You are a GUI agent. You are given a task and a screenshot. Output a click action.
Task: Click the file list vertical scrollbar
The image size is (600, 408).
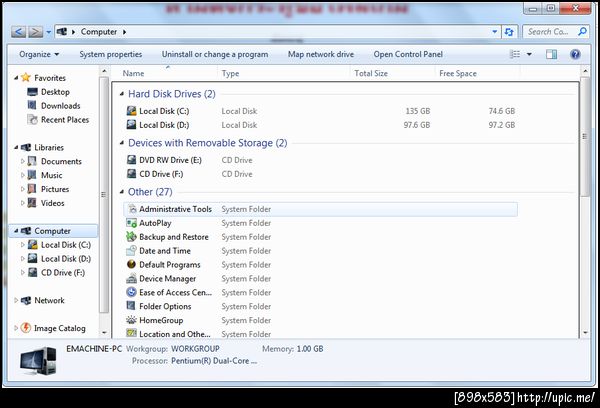(x=585, y=137)
